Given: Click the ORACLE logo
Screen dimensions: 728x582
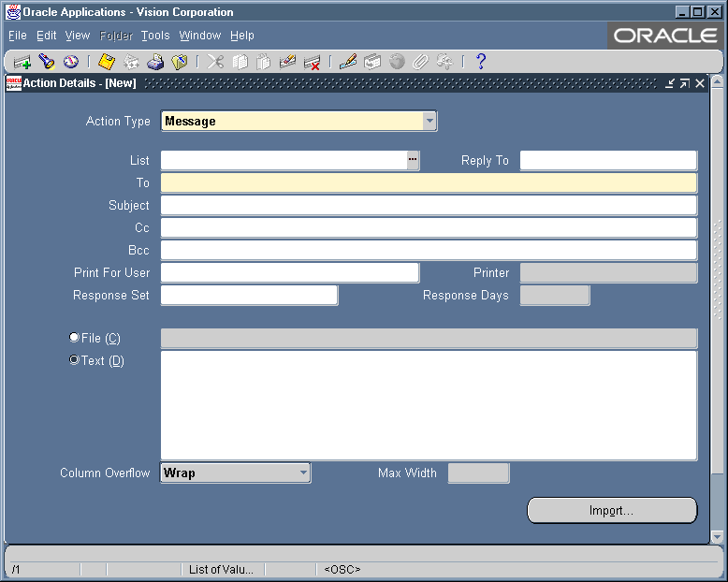Looking at the screenshot, I should pos(665,36).
